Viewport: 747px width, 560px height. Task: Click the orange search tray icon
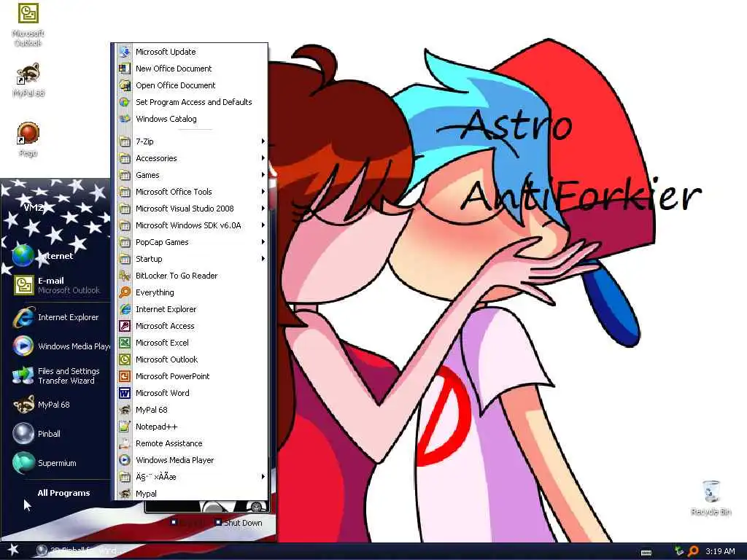coord(693,551)
